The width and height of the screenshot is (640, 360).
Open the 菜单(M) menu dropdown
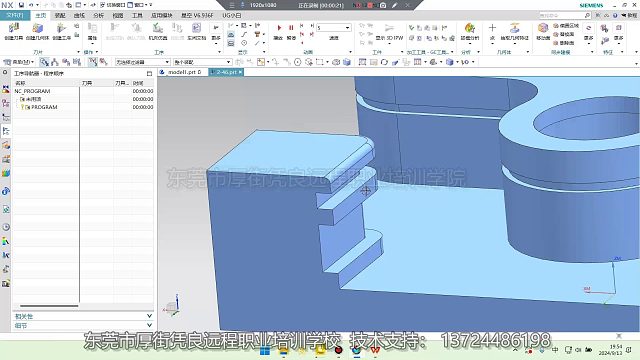[19, 62]
